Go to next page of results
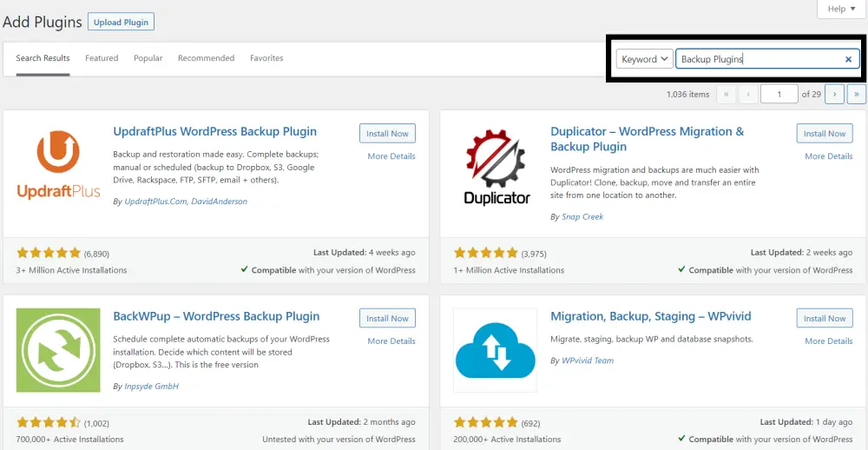This screenshot has height=450, width=868. pos(834,94)
